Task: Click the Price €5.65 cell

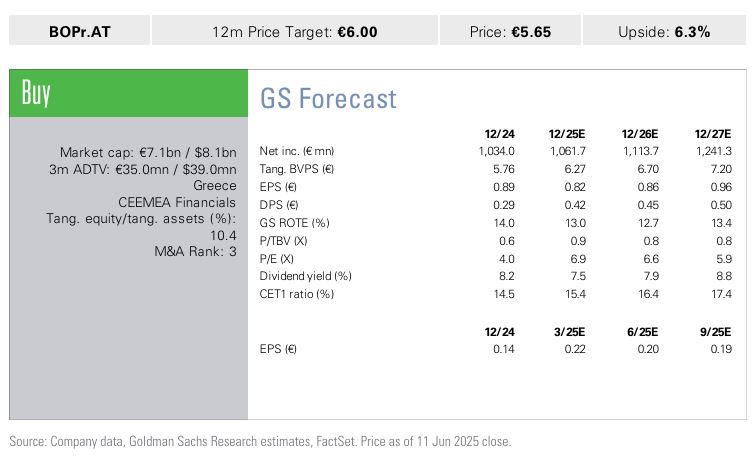Action: point(510,31)
